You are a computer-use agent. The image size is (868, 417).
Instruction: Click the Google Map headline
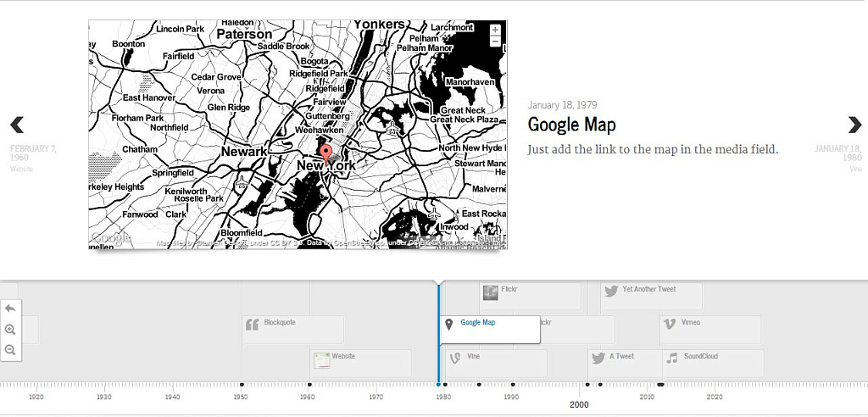571,125
